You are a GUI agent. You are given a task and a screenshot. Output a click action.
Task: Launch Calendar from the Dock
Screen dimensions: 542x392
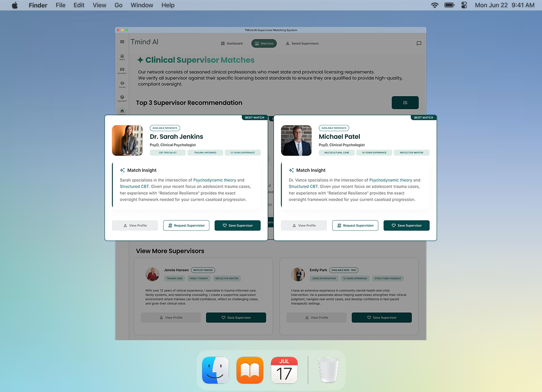point(284,370)
